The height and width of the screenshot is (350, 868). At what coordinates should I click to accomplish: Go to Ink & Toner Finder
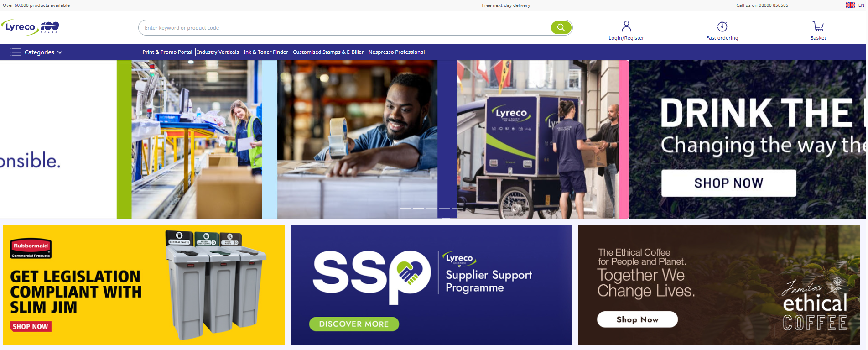click(x=266, y=52)
